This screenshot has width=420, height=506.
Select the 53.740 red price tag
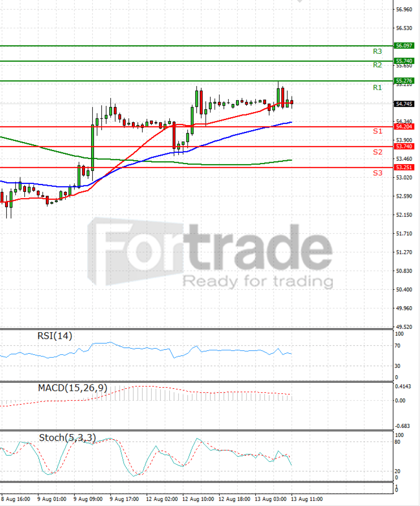point(404,147)
